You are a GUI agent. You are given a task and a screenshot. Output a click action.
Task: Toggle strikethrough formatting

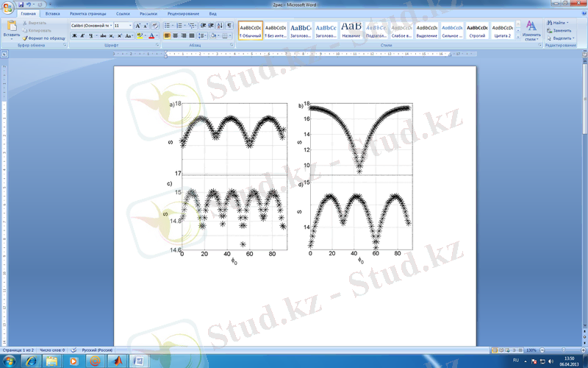pyautogui.click(x=103, y=35)
